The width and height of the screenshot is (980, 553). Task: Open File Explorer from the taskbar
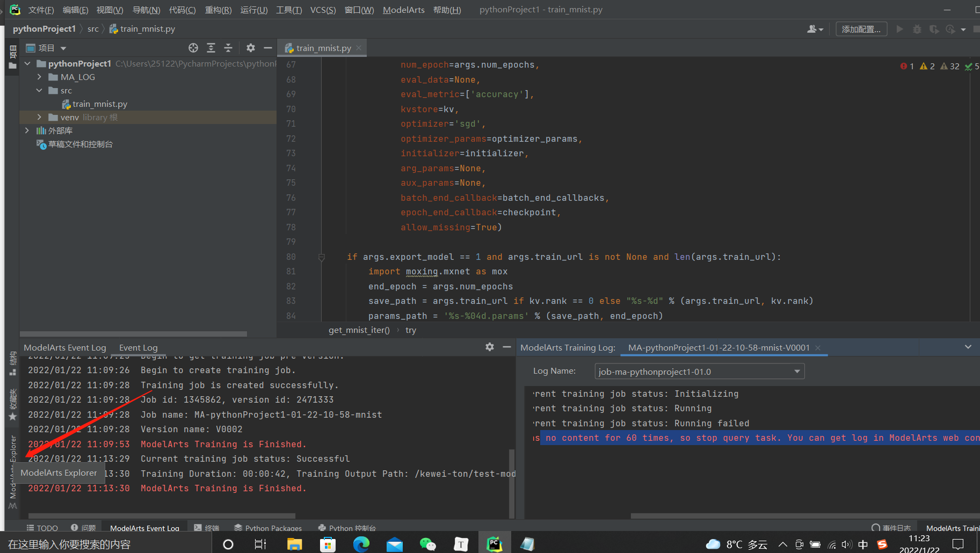point(294,544)
